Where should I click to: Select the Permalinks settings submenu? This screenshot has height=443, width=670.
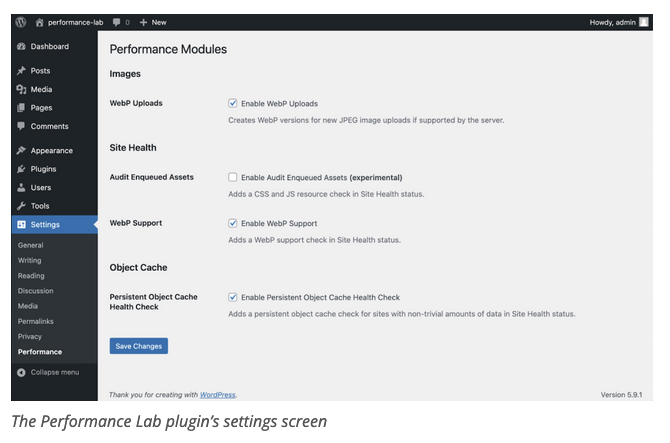pyautogui.click(x=35, y=321)
